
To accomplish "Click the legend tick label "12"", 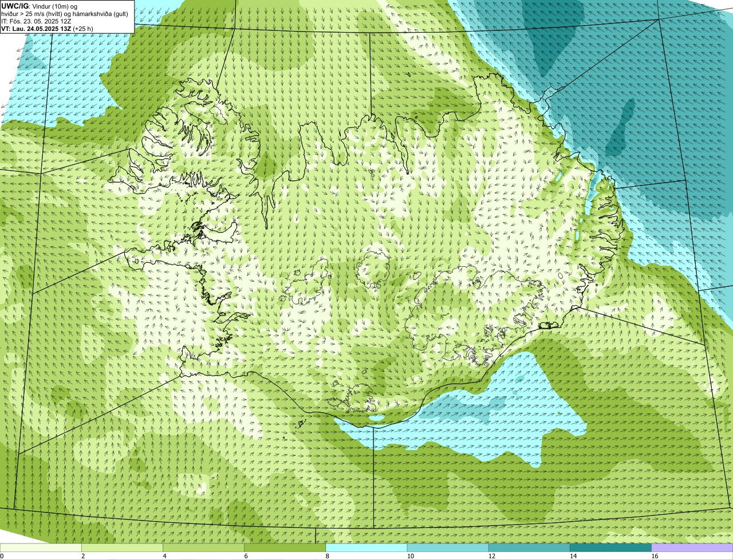I will click(491, 556).
